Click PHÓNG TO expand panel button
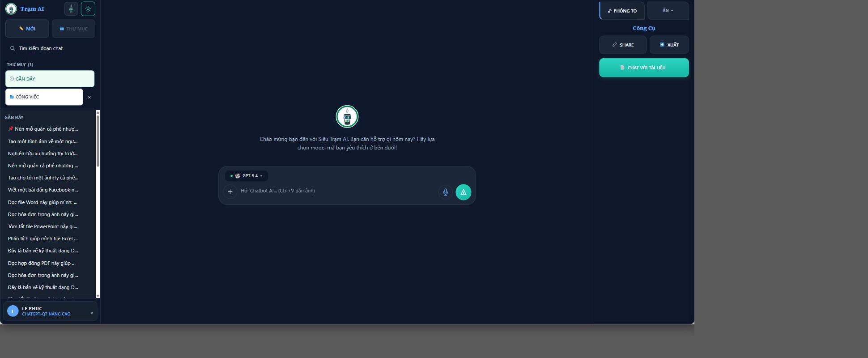The height and width of the screenshot is (358, 868). tap(622, 11)
